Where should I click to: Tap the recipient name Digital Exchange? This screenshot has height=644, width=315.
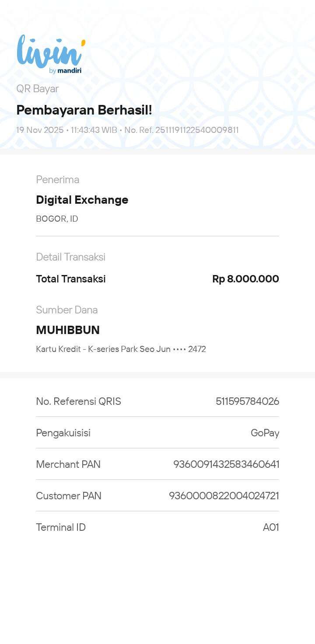[x=82, y=200]
